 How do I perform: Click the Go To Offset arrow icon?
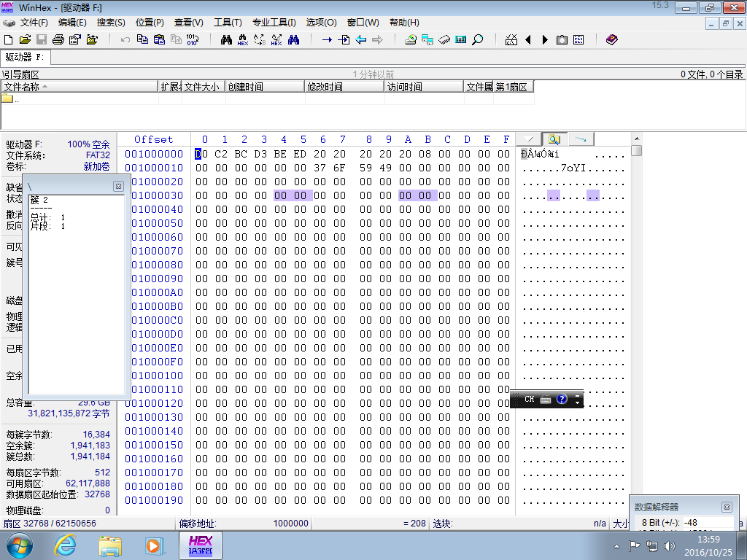[327, 39]
